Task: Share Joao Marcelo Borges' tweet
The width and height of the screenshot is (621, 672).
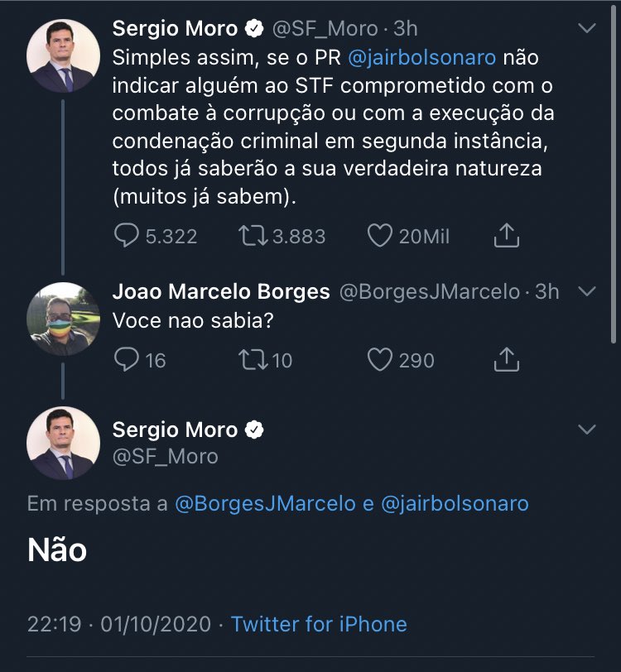Action: (506, 360)
